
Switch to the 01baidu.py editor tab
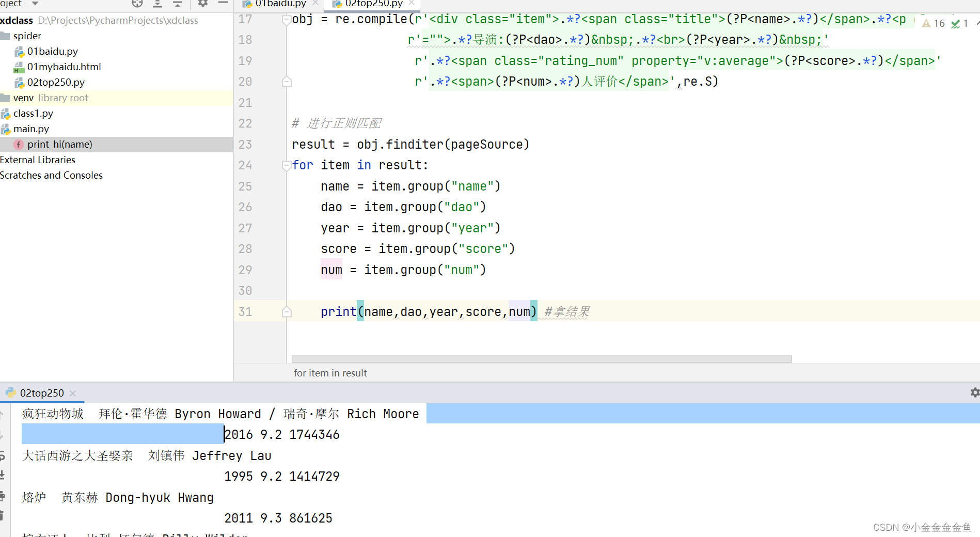coord(280,4)
